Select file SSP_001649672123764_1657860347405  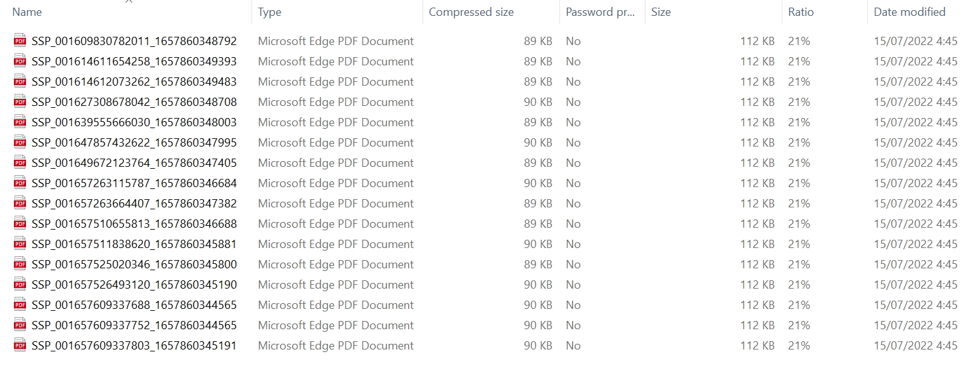click(134, 163)
